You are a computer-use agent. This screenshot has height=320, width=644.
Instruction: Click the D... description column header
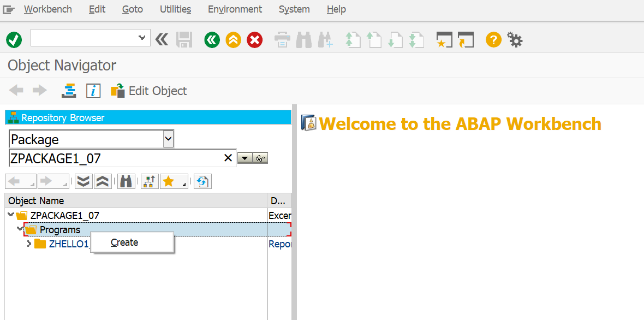click(279, 201)
